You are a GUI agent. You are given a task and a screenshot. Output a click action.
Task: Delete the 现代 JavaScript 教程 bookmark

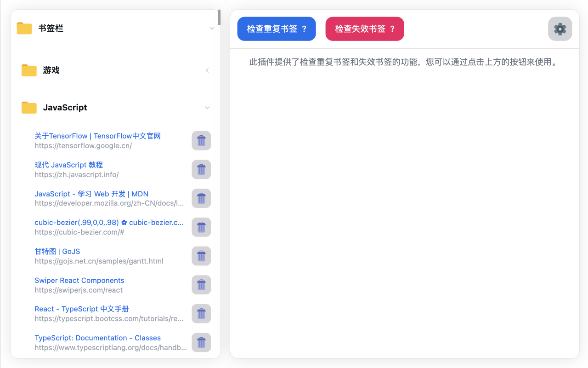pos(201,169)
